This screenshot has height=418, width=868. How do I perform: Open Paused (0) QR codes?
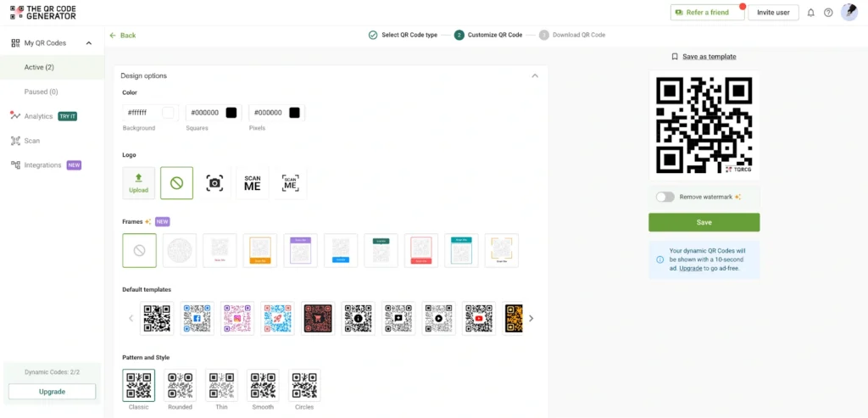coord(52,92)
